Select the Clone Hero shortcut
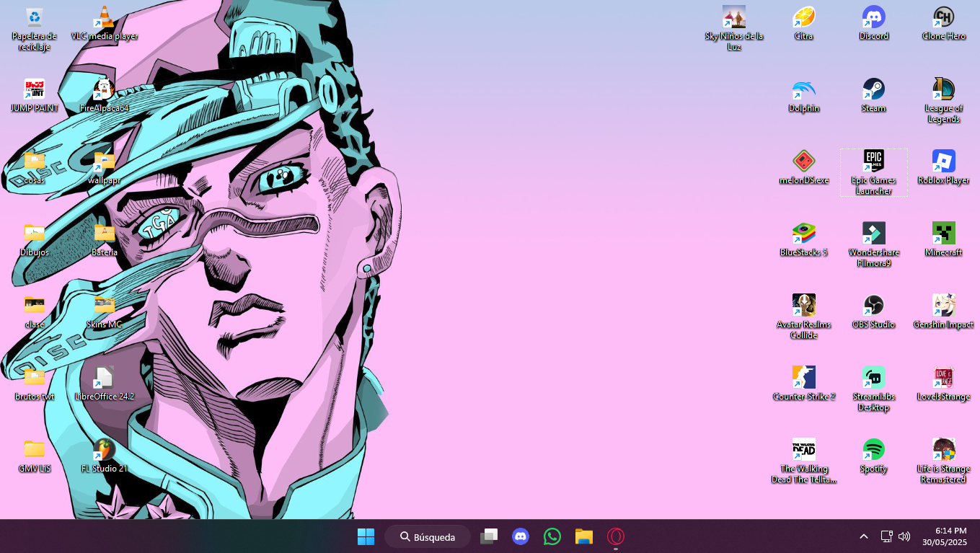 (x=943, y=24)
